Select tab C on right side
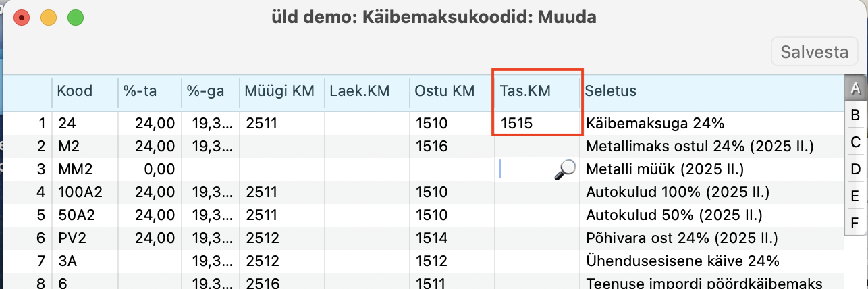Image resolution: width=868 pixels, height=289 pixels. click(x=855, y=142)
